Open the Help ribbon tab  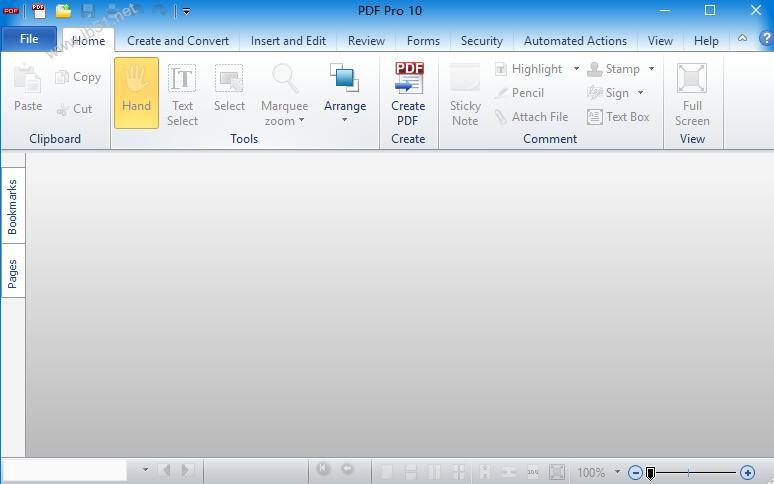[x=706, y=41]
